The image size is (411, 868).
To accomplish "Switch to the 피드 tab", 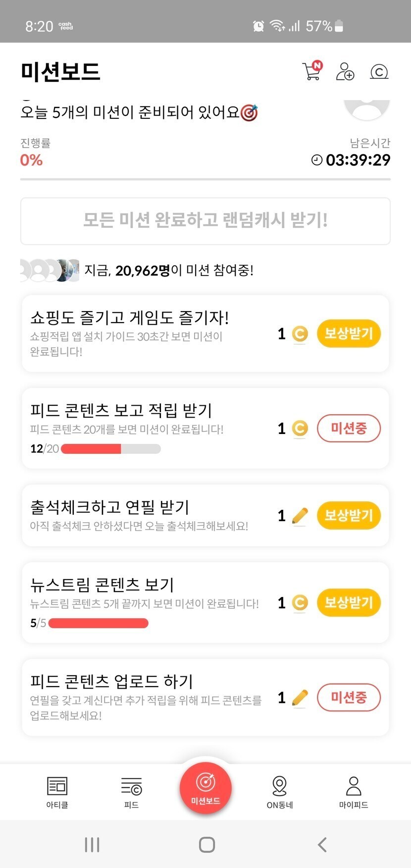I will click(x=131, y=792).
